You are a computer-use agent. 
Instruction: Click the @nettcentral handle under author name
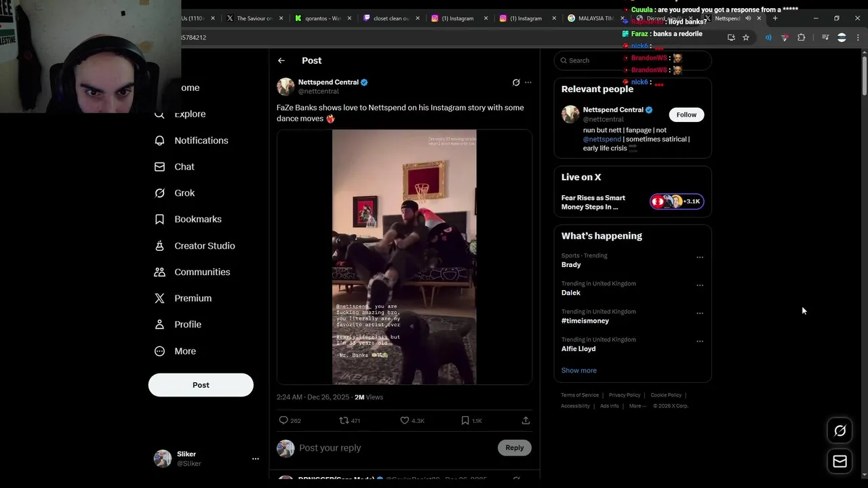pyautogui.click(x=319, y=91)
